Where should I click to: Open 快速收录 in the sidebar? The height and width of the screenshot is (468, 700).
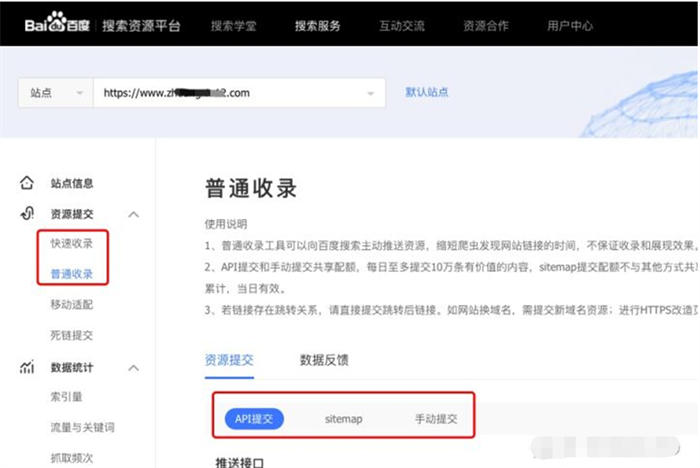pos(72,243)
